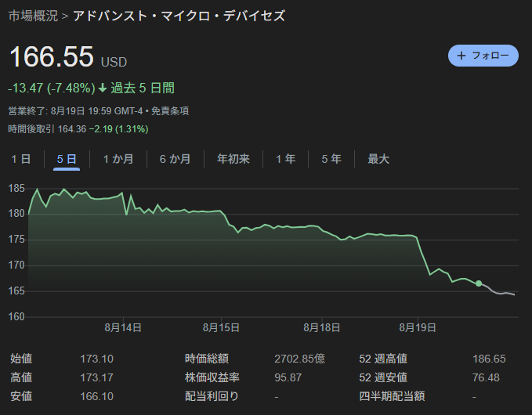
Task: Click the 免責条項 disclaimer link
Action: pos(170,111)
